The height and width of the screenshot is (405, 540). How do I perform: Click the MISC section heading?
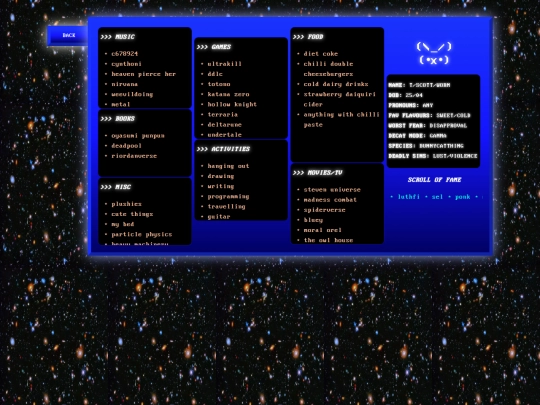point(116,187)
